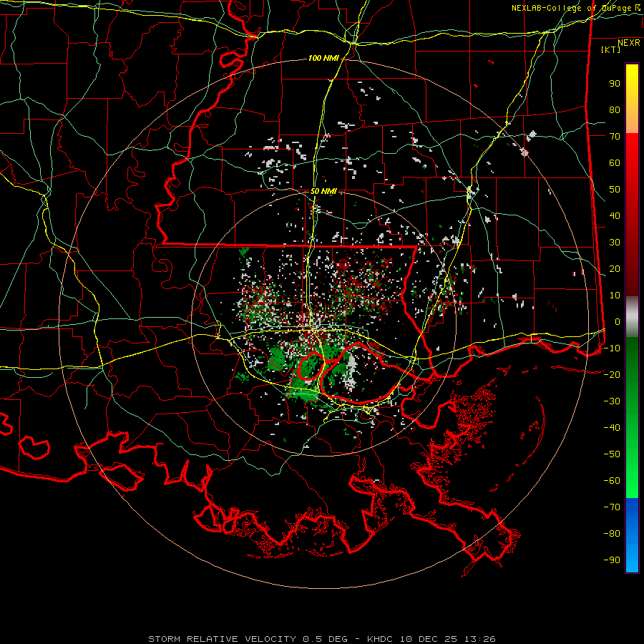Click the NEXR label above the color scale
The width and height of the screenshot is (644, 644).
tap(629, 43)
